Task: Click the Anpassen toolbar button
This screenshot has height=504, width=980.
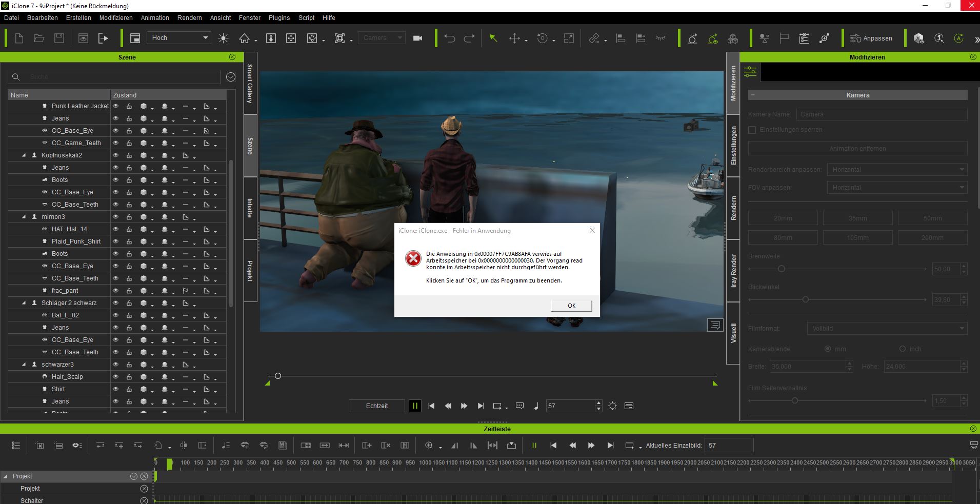Action: click(x=871, y=38)
